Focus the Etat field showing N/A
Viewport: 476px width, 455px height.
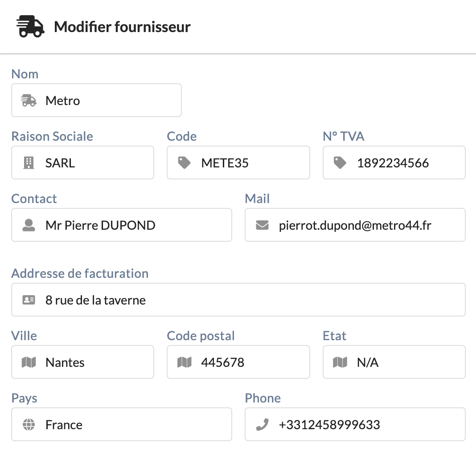tap(394, 362)
